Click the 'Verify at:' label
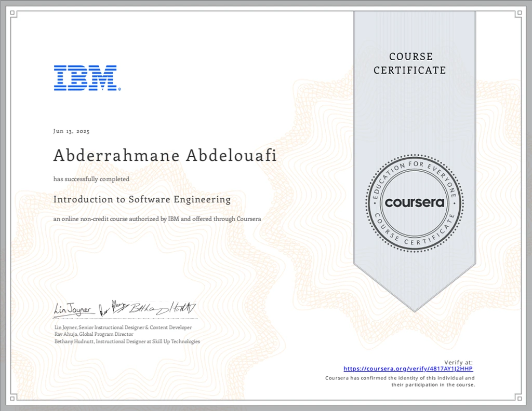Screen dimensions: 532x411 tap(458, 362)
